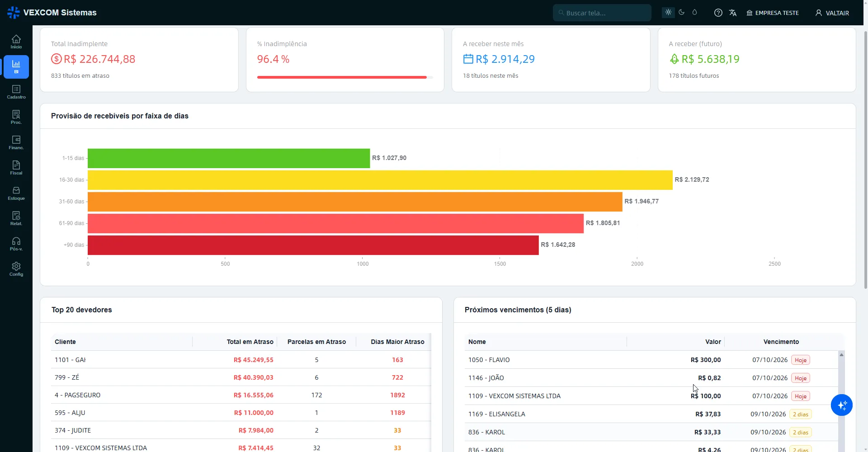Click the green 1-15 dias bar
Image resolution: width=868 pixels, height=452 pixels.
pos(229,158)
